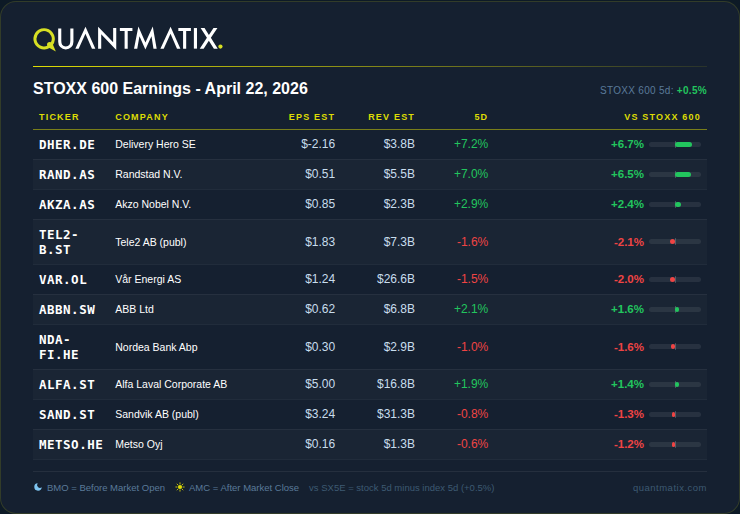Click the EPS estimate $5.00
740x514 pixels.
(x=320, y=384)
